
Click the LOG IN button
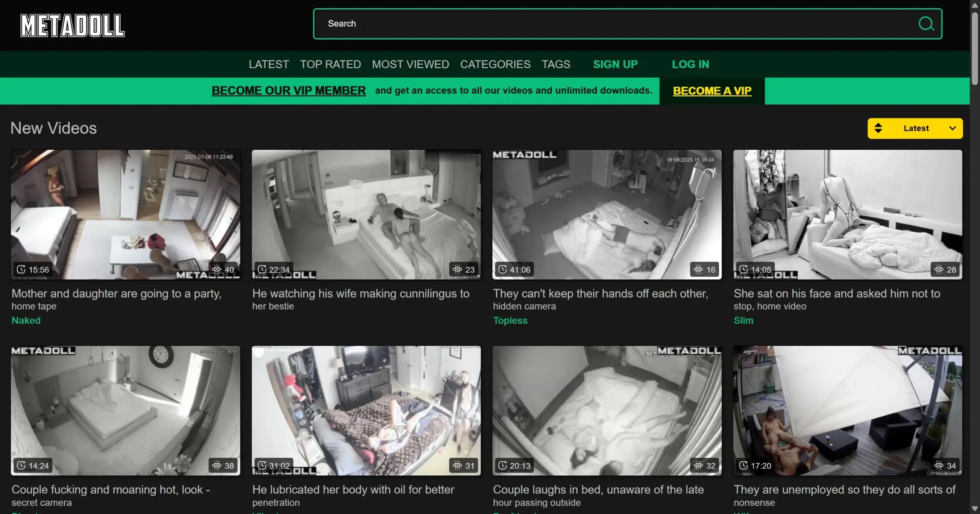pos(690,64)
